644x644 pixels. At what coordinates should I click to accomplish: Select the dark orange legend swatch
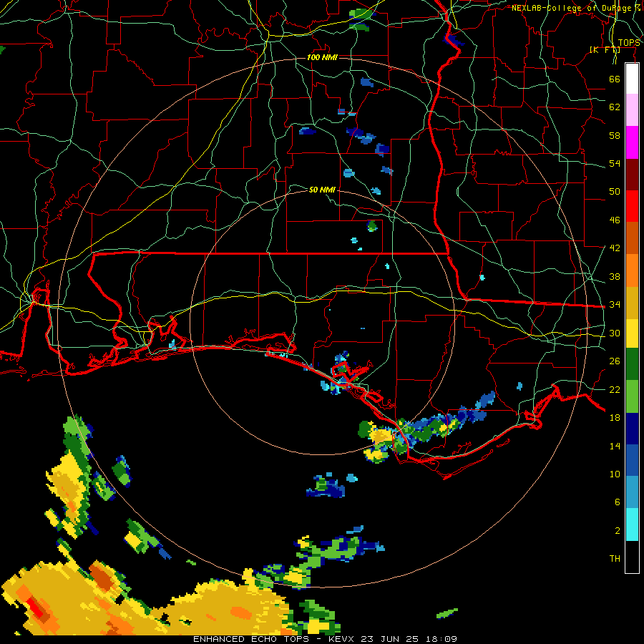(632, 238)
